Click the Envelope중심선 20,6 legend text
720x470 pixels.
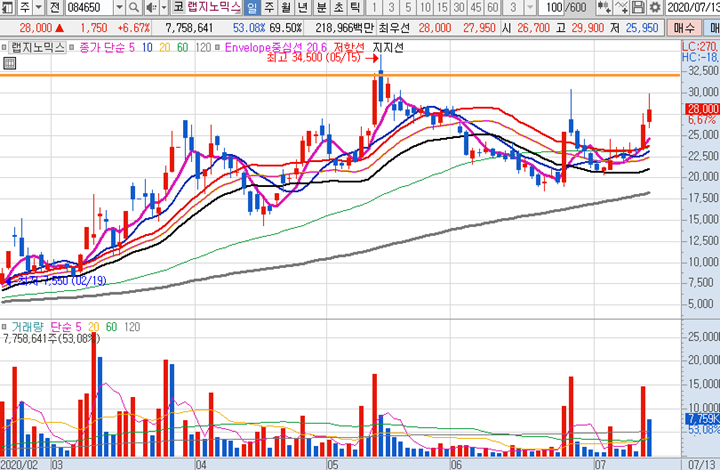click(x=276, y=48)
